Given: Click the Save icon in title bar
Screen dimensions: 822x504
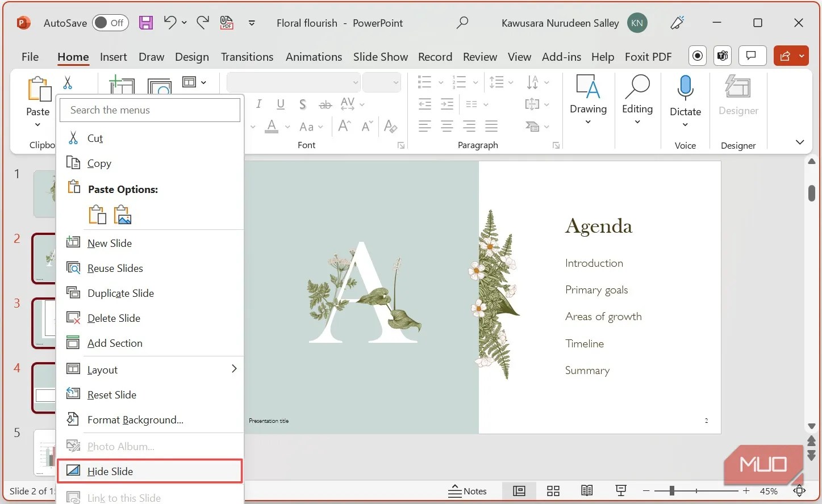Looking at the screenshot, I should point(146,23).
